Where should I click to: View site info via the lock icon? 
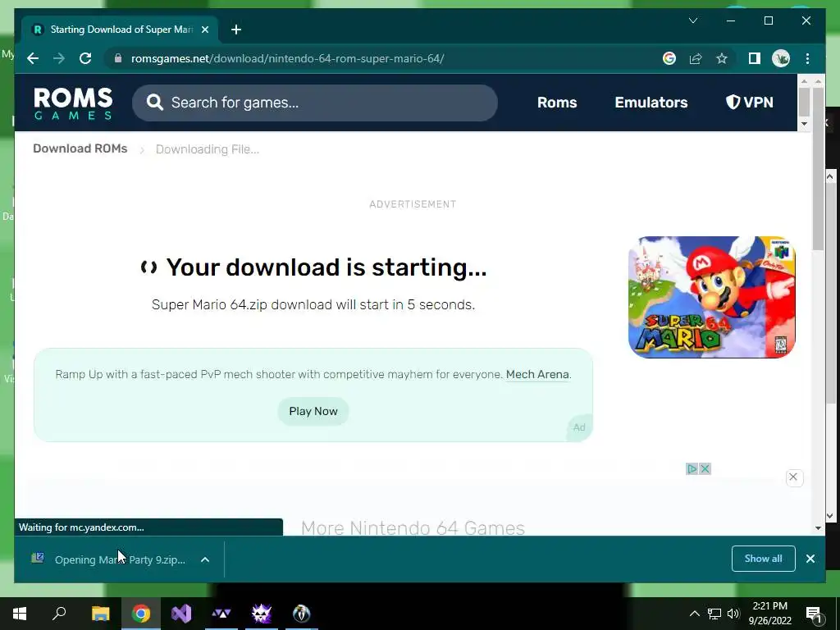click(x=118, y=58)
